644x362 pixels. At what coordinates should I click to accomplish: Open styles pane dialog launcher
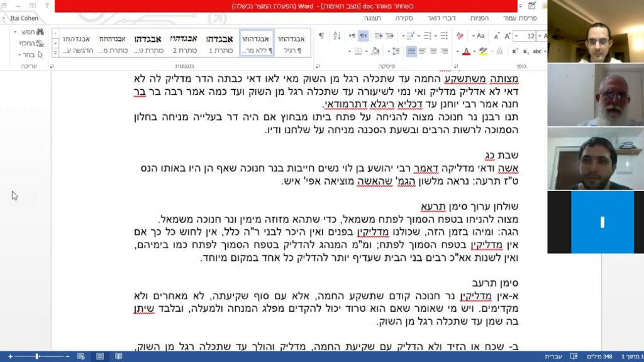(x=52, y=66)
